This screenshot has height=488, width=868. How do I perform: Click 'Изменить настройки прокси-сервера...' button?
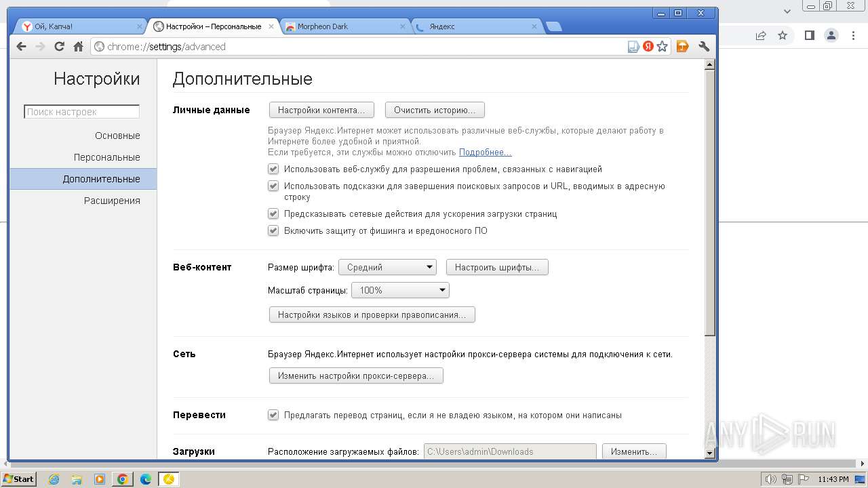point(356,375)
